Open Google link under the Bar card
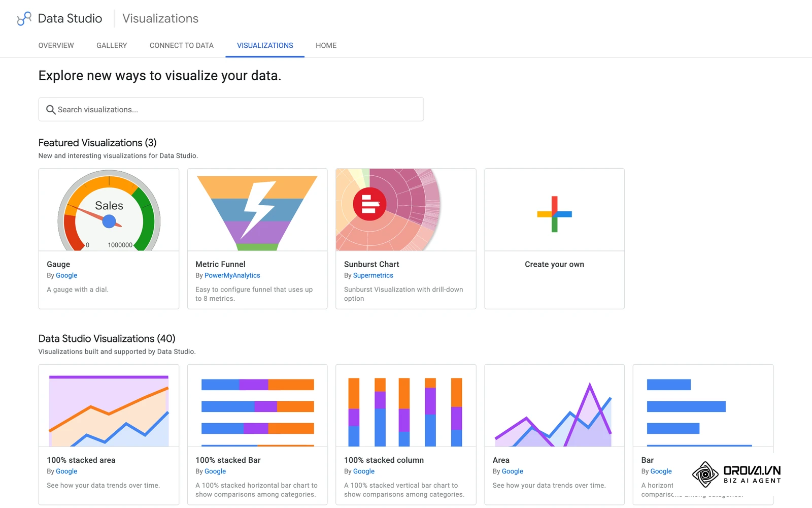Screen dimensions: 812x508 [661, 471]
